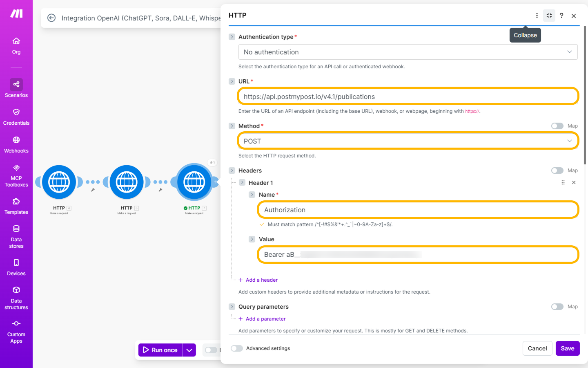Open the Authentication type dropdown
This screenshot has height=368, width=588.
(408, 52)
